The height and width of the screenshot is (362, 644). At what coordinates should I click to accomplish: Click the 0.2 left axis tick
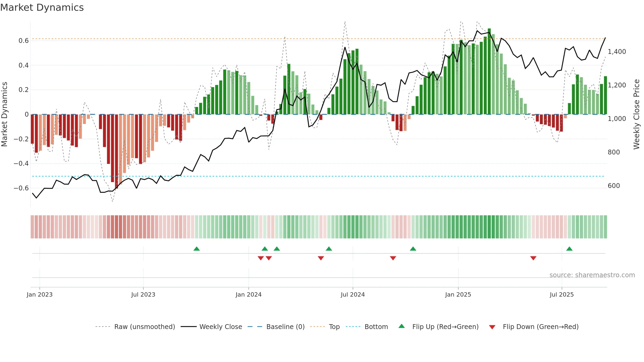tap(24, 90)
